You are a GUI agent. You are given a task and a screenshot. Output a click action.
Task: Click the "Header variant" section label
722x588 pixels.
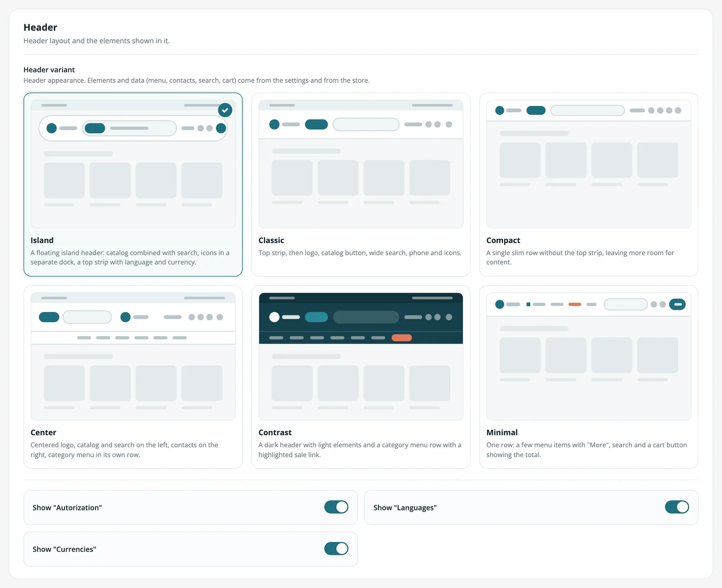click(x=49, y=69)
